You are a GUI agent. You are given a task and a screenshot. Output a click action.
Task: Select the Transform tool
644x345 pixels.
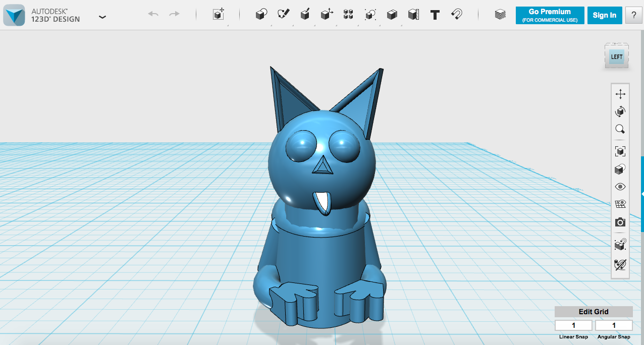(x=219, y=14)
